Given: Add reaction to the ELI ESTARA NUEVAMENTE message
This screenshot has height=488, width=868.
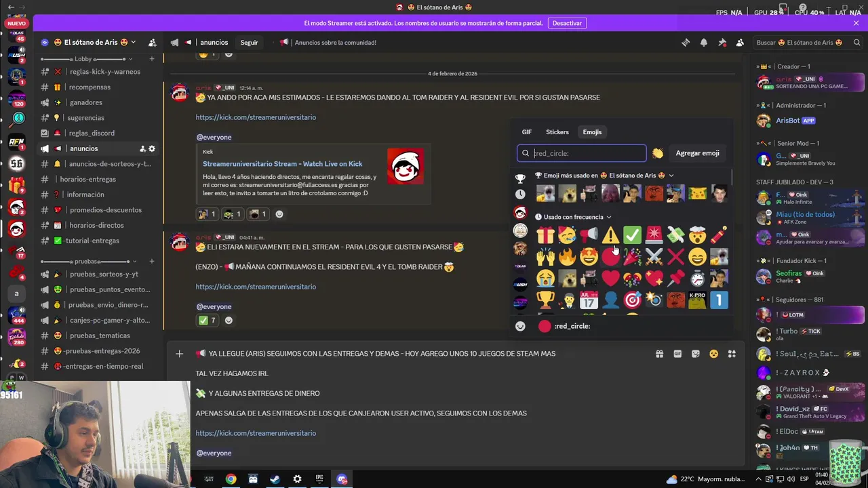Looking at the screenshot, I should pos(229,321).
